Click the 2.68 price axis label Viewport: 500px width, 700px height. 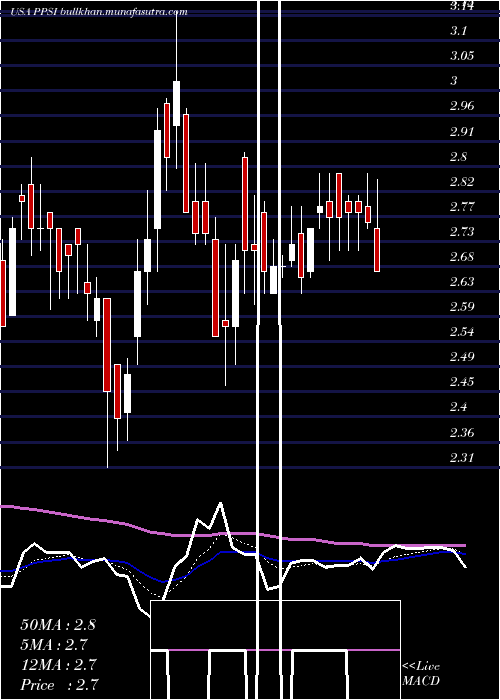click(462, 257)
